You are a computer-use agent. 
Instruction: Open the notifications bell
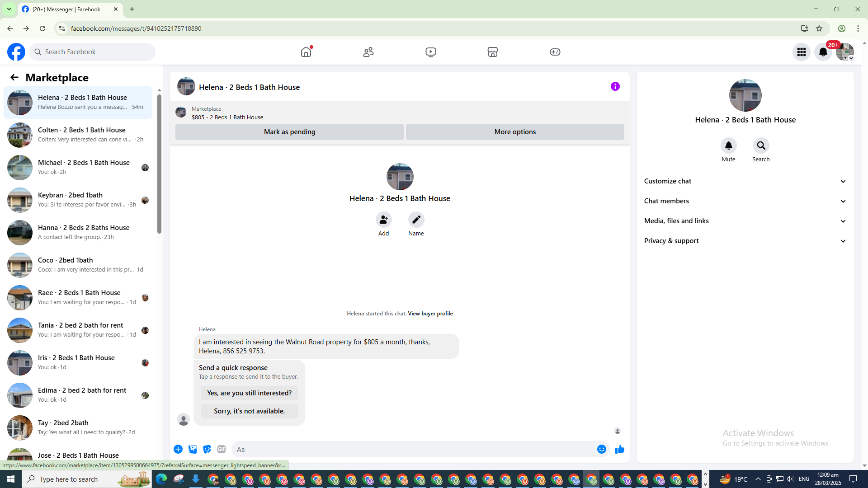coord(823,52)
